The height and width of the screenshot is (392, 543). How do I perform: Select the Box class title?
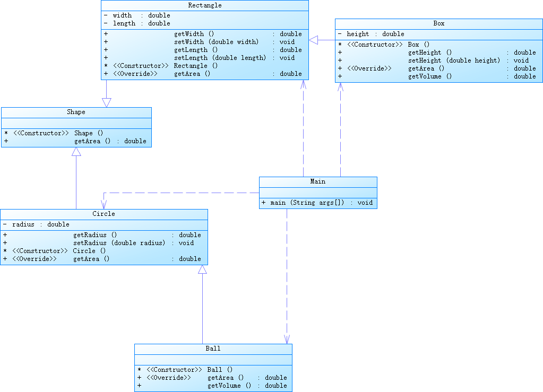coord(439,23)
